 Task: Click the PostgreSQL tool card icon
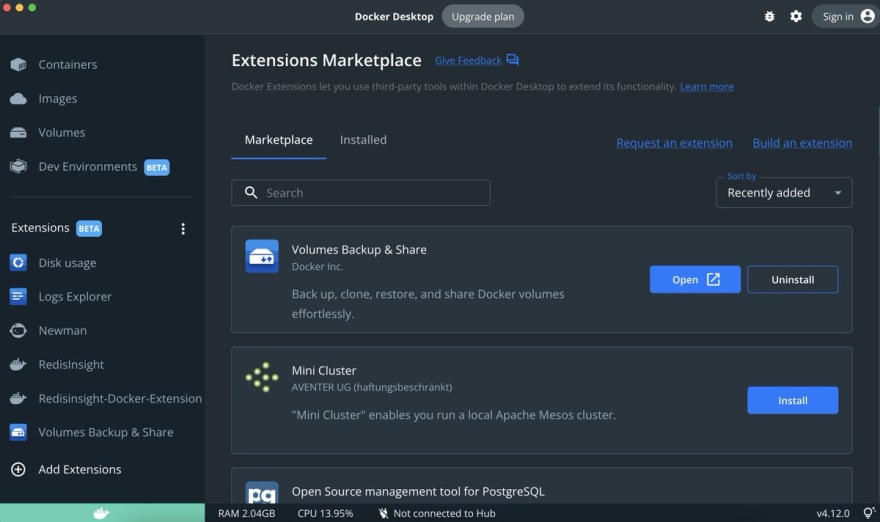pos(262,492)
